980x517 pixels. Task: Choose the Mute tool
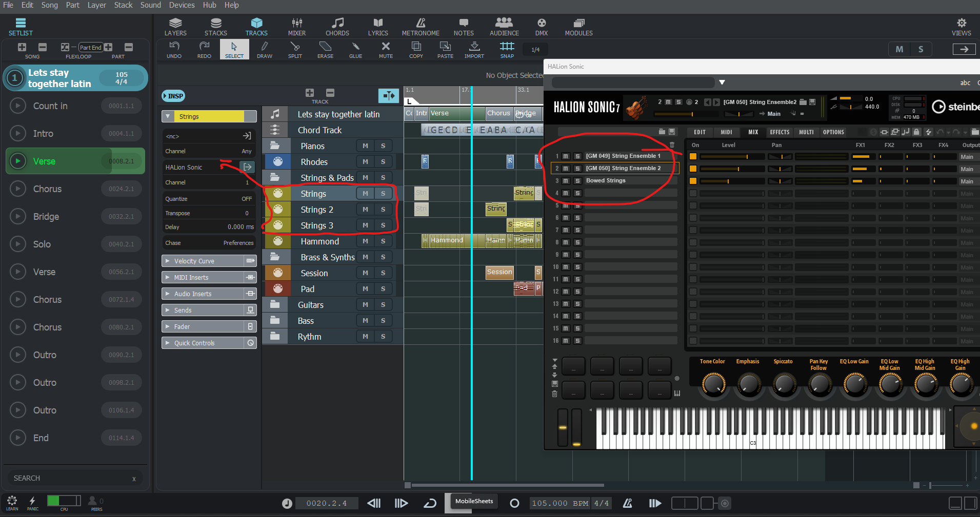pos(386,50)
